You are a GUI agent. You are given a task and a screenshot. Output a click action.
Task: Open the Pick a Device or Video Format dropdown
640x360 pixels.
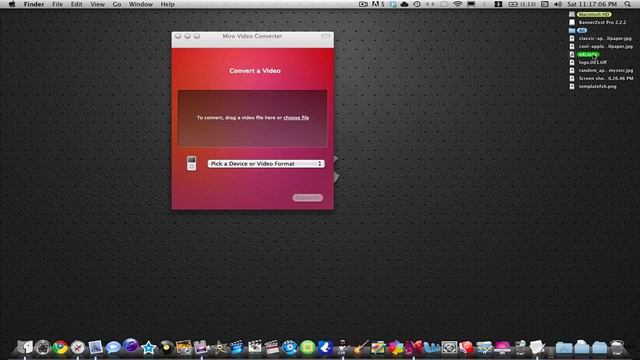[266, 164]
